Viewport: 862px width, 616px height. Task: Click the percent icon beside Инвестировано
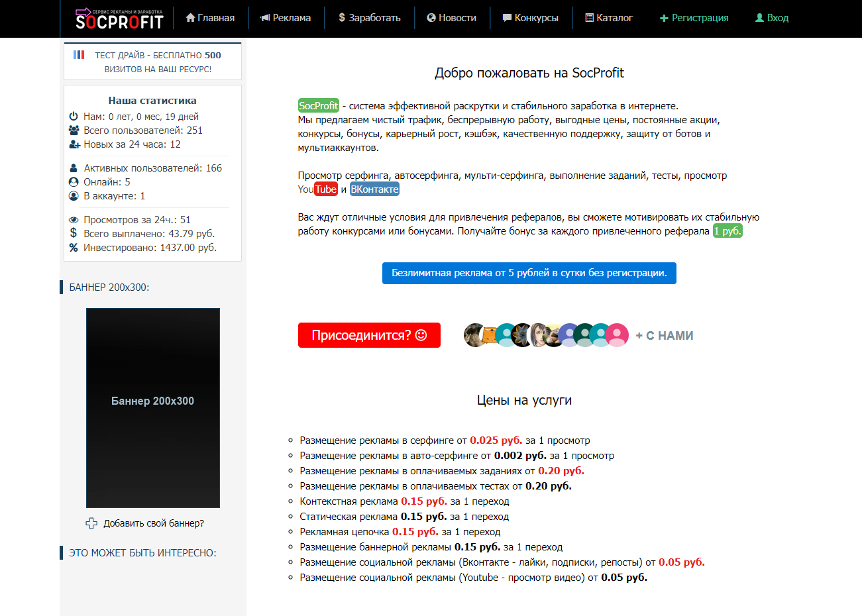[x=74, y=248]
